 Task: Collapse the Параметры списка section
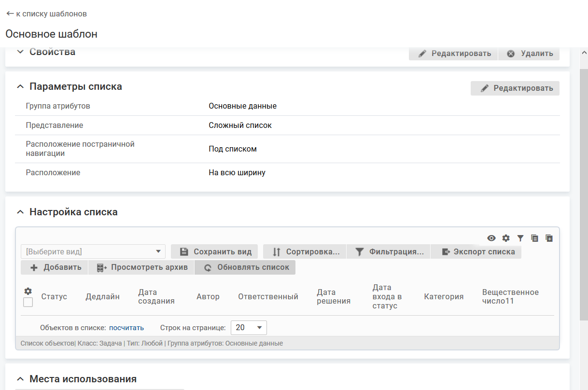pos(20,87)
